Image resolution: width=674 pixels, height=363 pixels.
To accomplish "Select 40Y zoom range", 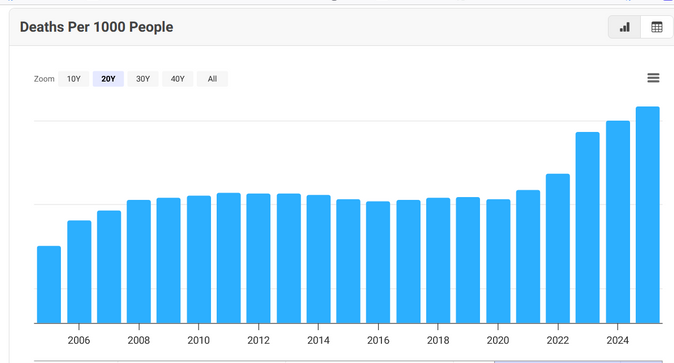I will [x=178, y=79].
